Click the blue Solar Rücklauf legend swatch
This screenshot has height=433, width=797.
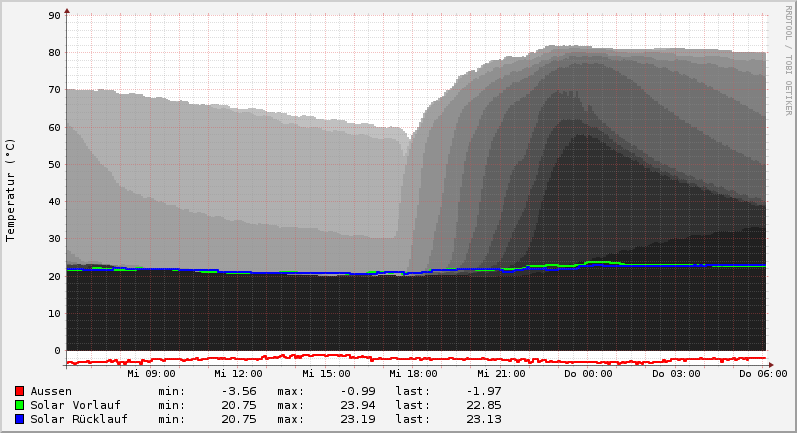pos(19,419)
